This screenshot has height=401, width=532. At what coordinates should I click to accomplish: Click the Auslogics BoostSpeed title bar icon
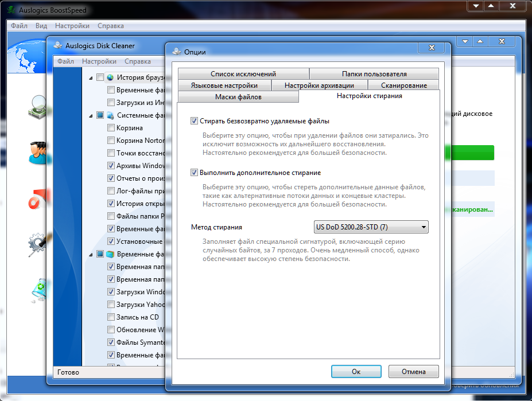(x=11, y=10)
